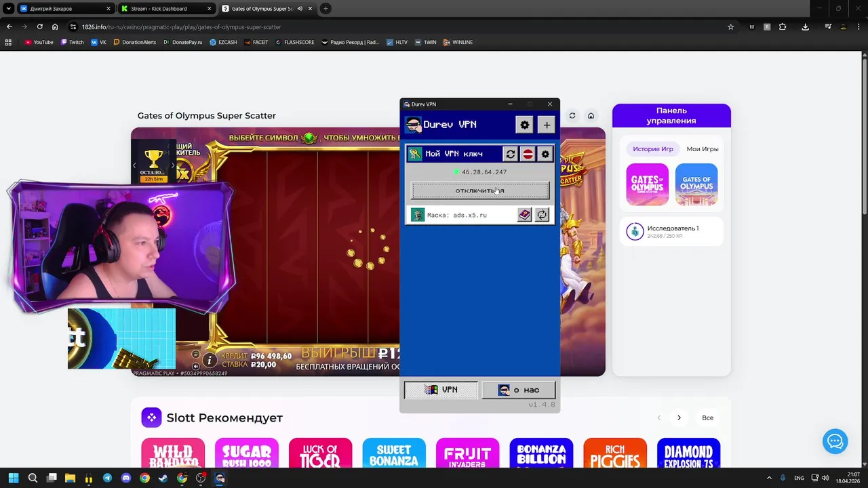868x488 pixels.
Task: Click the v1.4.8 version label
Action: pos(542,405)
